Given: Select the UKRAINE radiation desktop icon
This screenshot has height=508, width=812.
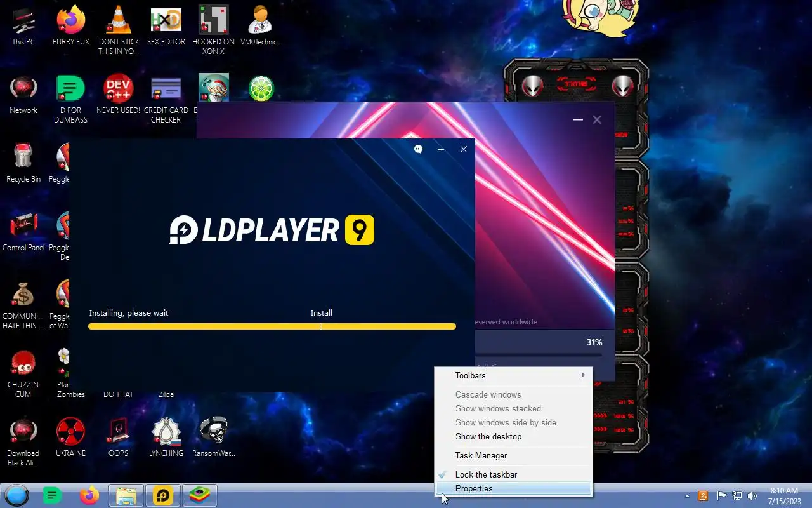Looking at the screenshot, I should coord(70,438).
